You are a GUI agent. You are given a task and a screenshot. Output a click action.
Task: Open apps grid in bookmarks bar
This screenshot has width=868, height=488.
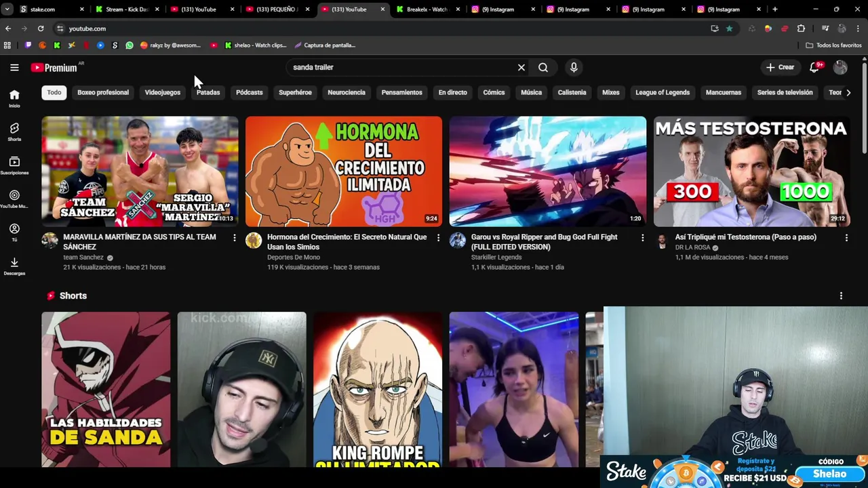coord(7,45)
